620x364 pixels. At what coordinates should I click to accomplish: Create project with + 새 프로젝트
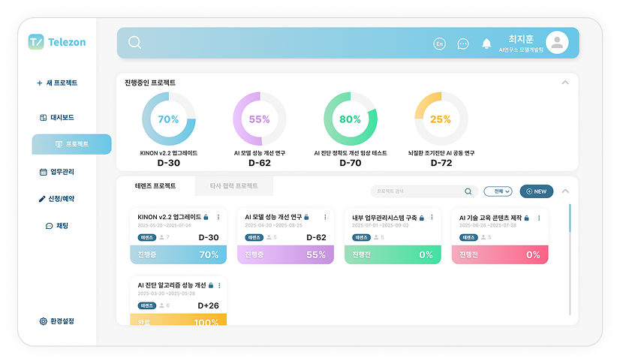click(57, 83)
